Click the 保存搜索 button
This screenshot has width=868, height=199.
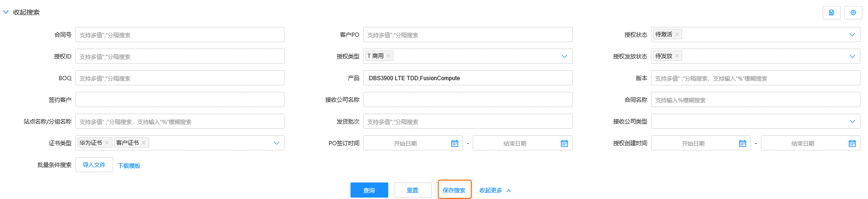[x=454, y=190]
